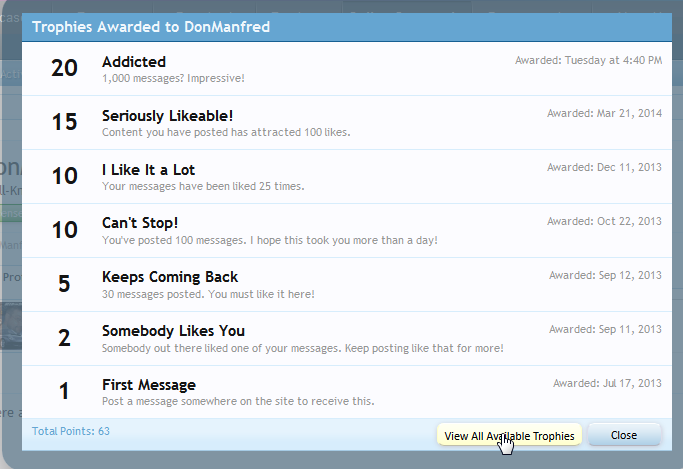Click the 15 points value
The image size is (683, 469).
click(x=64, y=122)
